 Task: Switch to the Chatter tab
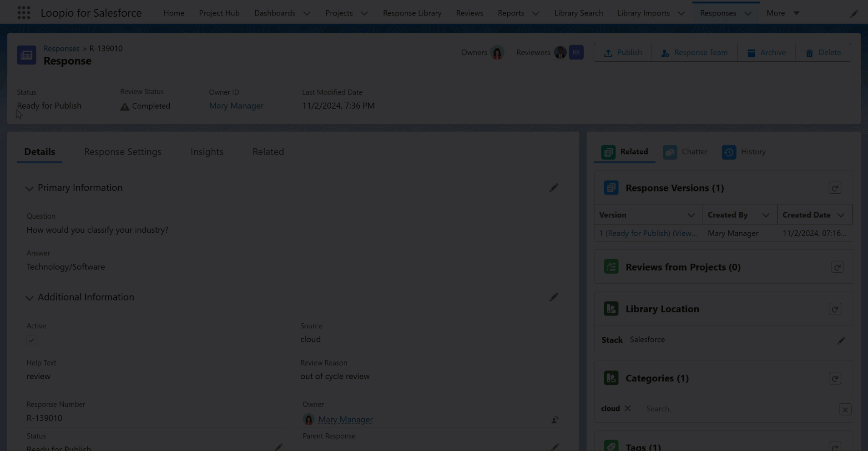685,152
